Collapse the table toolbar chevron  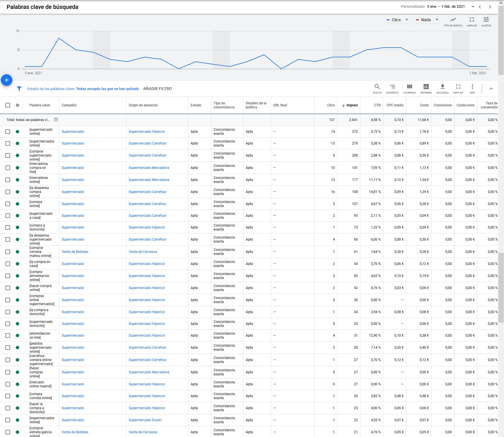point(491,89)
